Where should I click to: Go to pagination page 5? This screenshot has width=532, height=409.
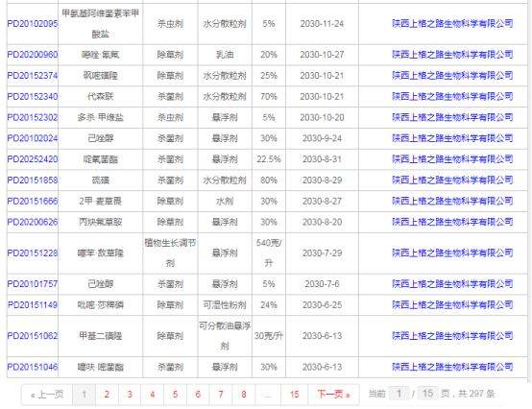pos(175,395)
